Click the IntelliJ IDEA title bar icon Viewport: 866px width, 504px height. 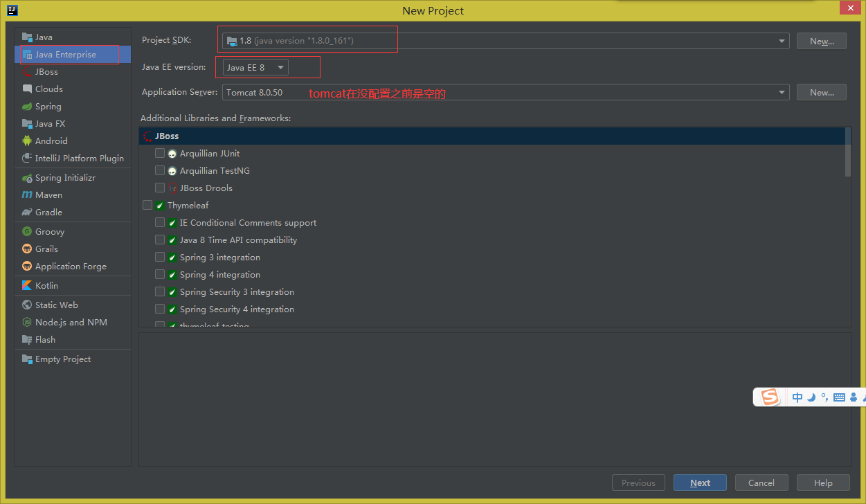tap(12, 10)
